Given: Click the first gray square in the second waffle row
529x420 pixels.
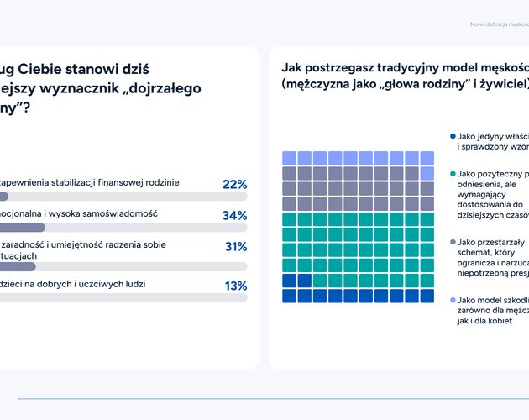Looking at the screenshot, I should [289, 174].
